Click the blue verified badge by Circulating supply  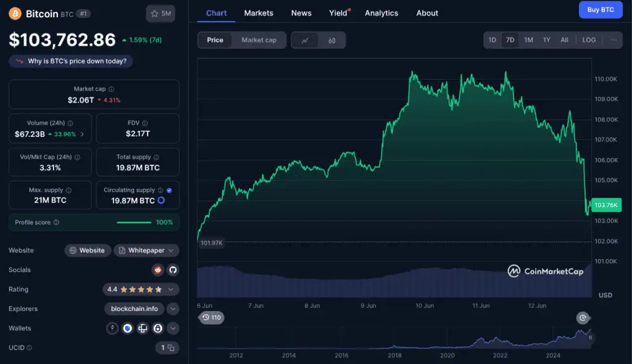(169, 190)
